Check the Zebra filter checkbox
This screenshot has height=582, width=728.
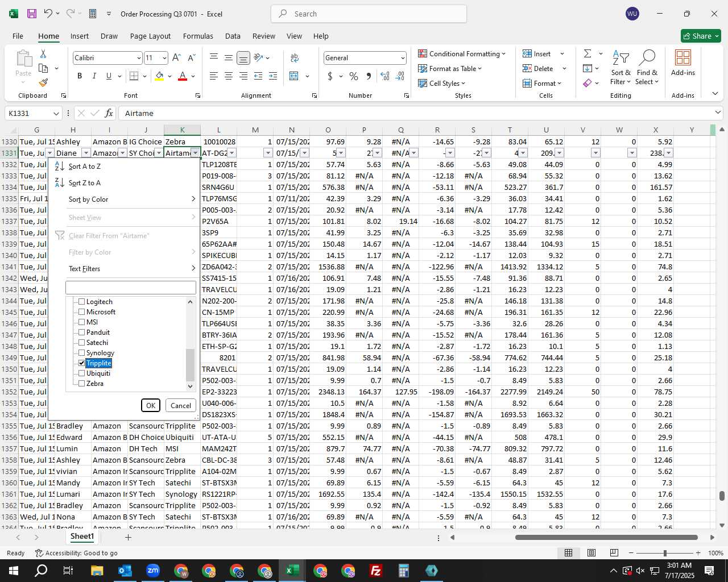pos(82,384)
